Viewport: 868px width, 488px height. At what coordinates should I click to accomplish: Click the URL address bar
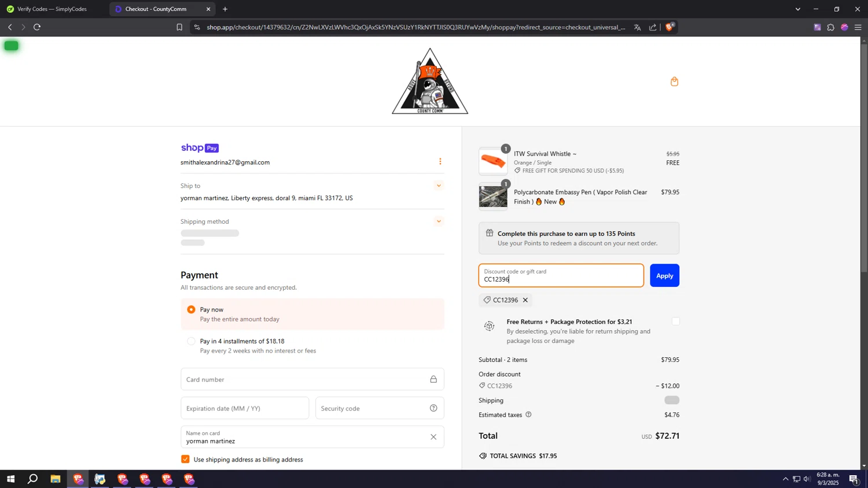coord(416,27)
